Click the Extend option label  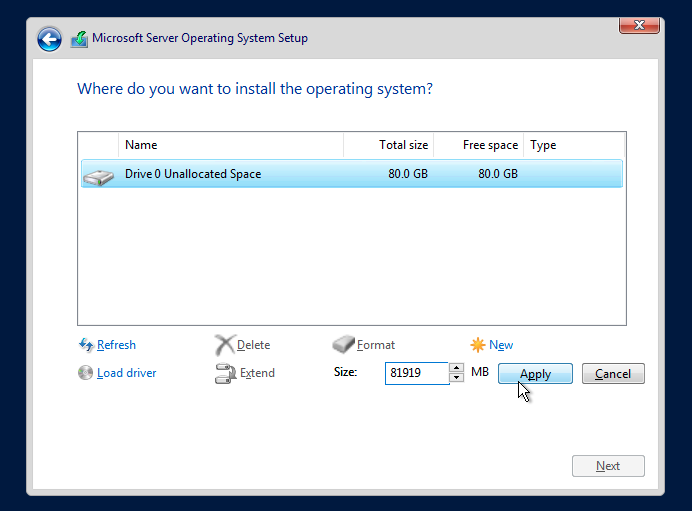[x=257, y=373]
